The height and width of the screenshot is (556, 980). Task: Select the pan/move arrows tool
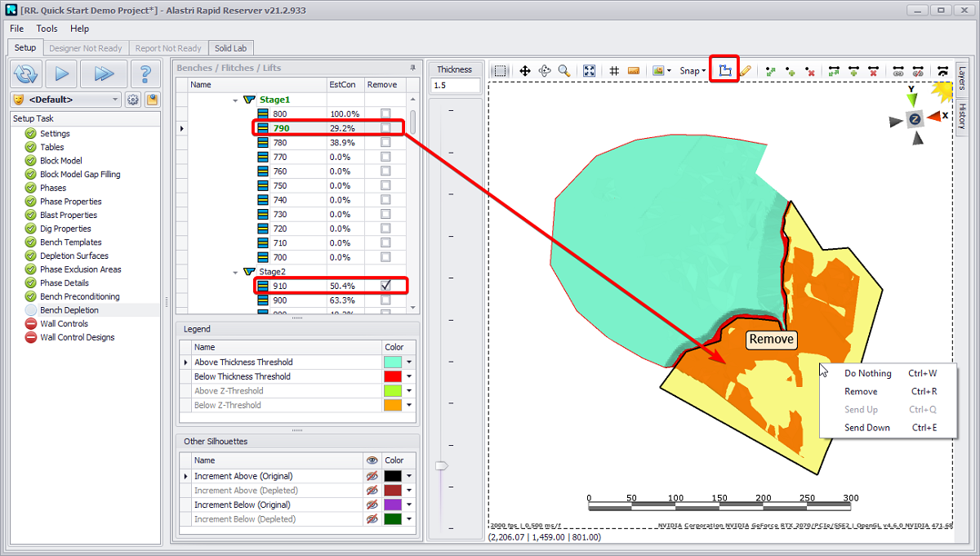tap(524, 71)
